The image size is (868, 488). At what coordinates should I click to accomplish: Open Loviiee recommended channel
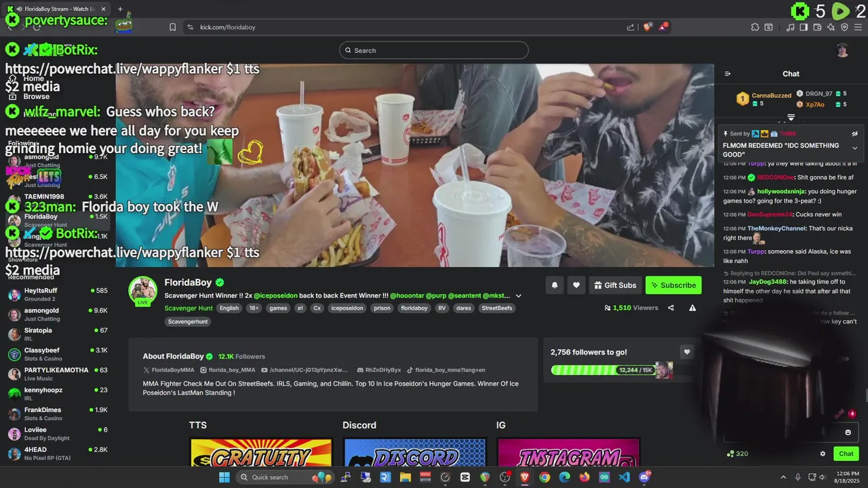point(58,434)
